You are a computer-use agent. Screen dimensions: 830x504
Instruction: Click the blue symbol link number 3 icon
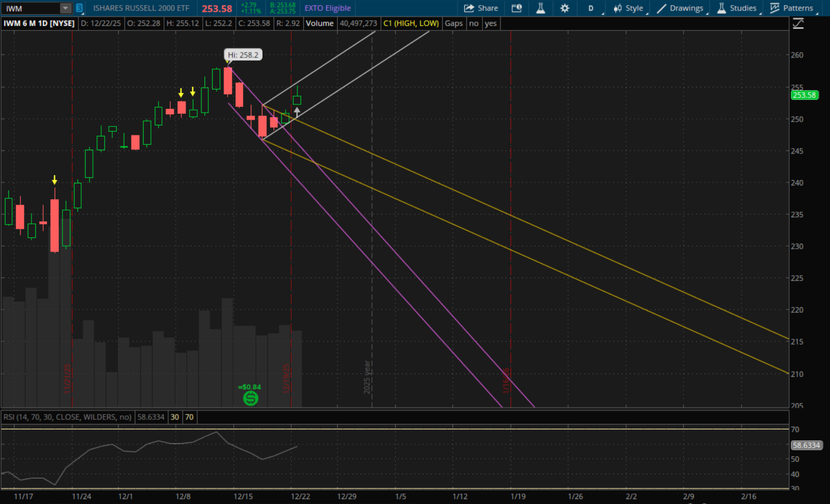point(79,8)
